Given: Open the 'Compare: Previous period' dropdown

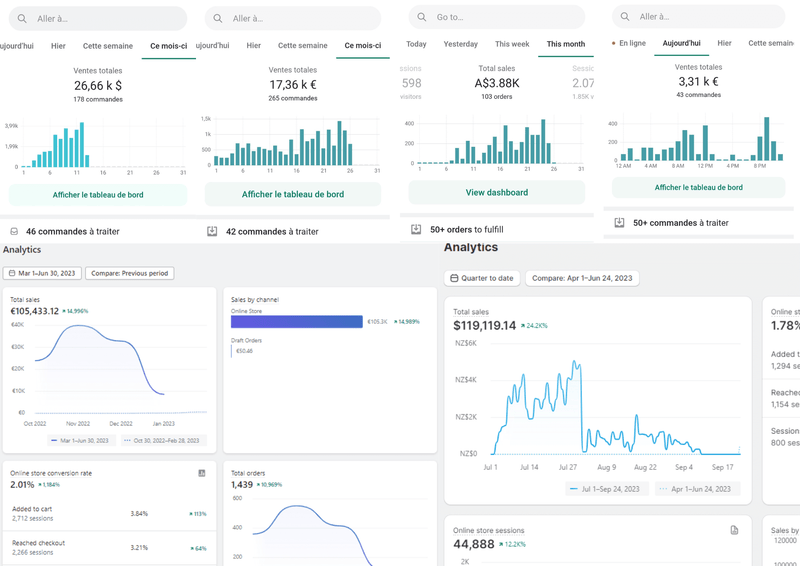Looking at the screenshot, I should click(130, 273).
